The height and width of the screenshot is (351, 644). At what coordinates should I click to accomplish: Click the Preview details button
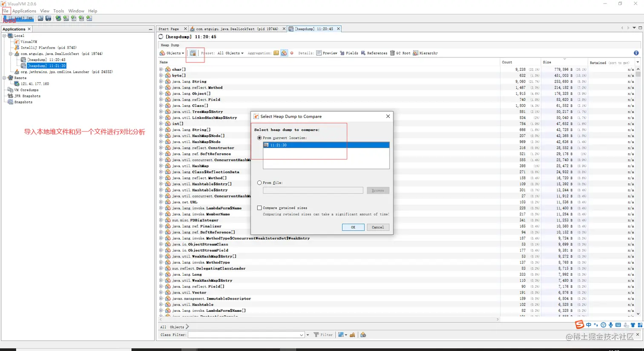point(327,53)
